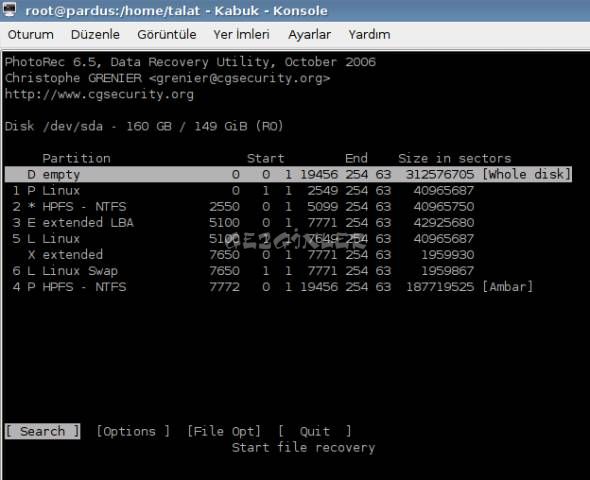
Task: Click the 'Start file recovery' hint text
Action: (x=303, y=448)
